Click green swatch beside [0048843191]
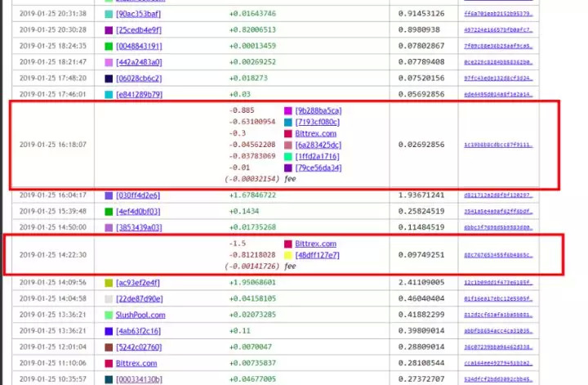 [x=109, y=47]
